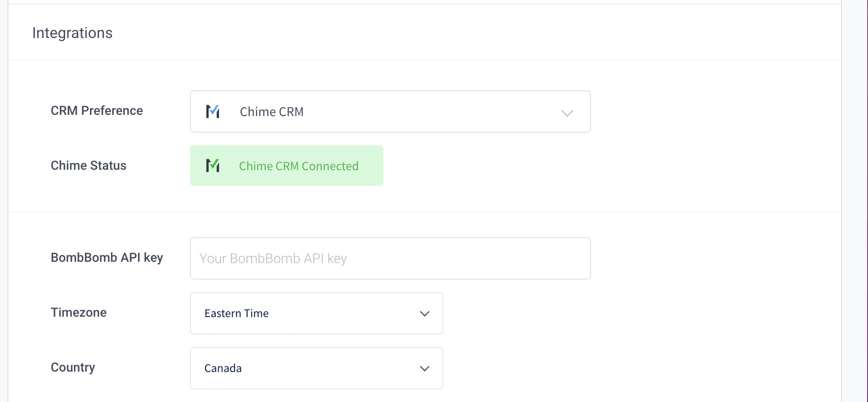Open the CRM Preference dropdown box
This screenshot has width=868, height=402.
coord(391,111)
